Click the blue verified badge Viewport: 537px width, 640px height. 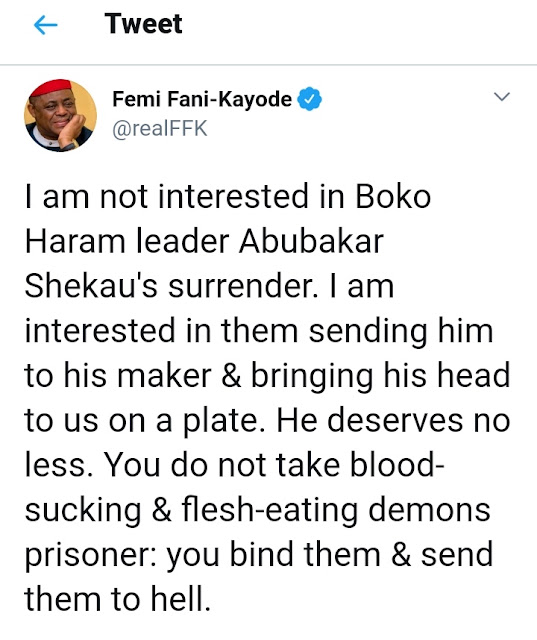(x=309, y=99)
